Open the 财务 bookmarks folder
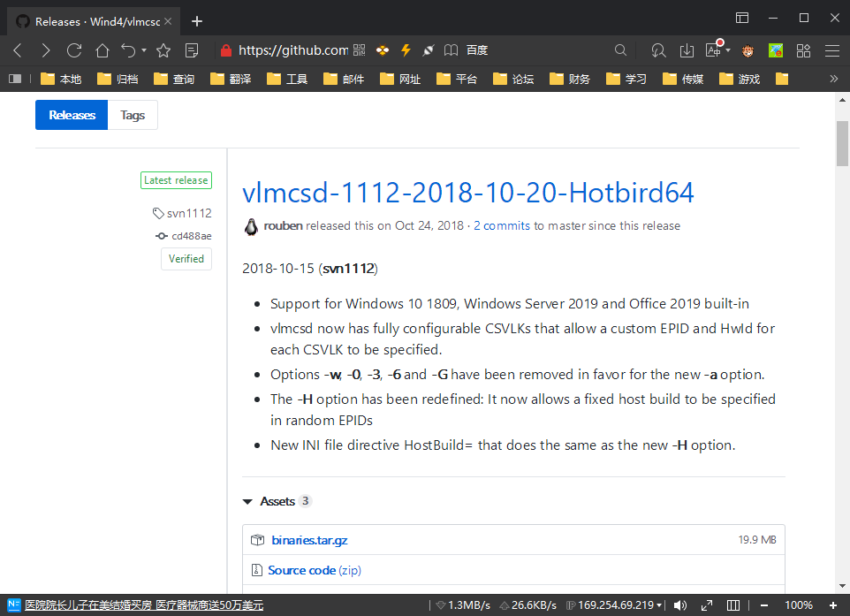This screenshot has width=850, height=616. coord(570,80)
